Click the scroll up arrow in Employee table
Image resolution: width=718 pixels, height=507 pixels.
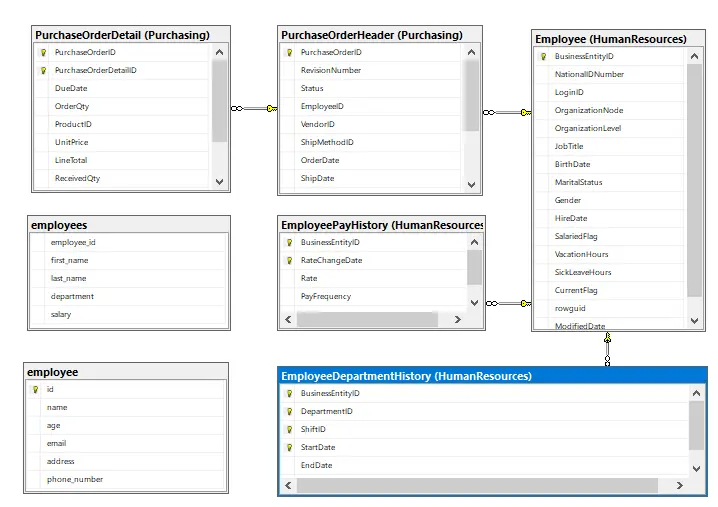coord(695,58)
